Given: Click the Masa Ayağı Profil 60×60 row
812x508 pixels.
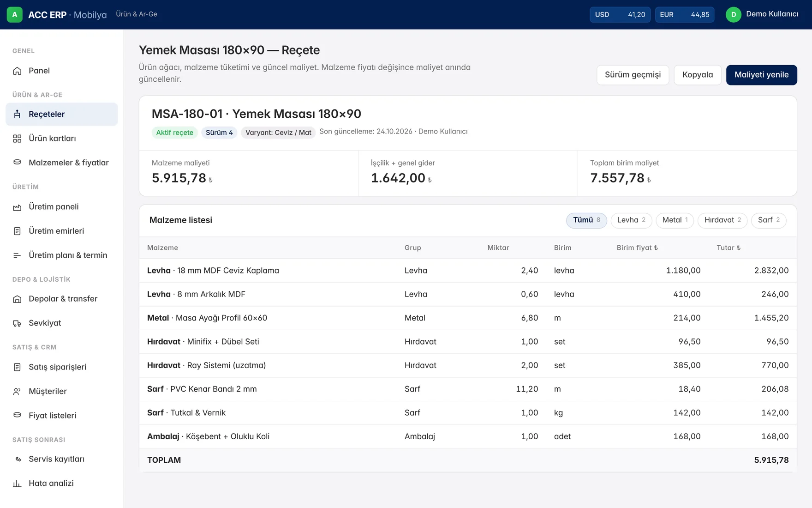Looking at the screenshot, I should 468,318.
